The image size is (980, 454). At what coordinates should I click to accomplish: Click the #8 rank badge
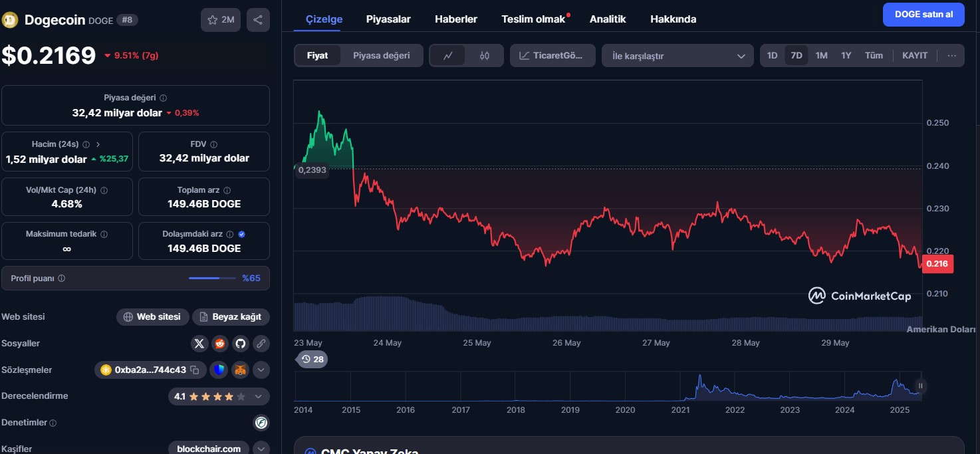(x=127, y=20)
